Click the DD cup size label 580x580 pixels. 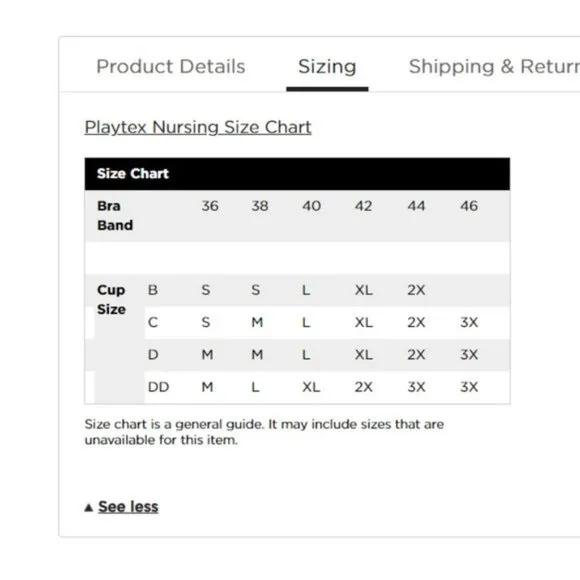[x=158, y=387]
